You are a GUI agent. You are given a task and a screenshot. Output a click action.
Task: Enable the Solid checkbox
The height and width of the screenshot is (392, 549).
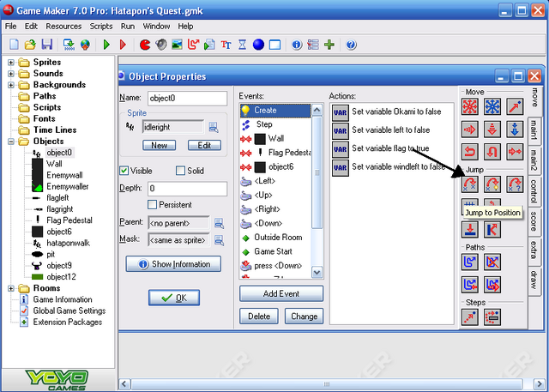coord(180,171)
